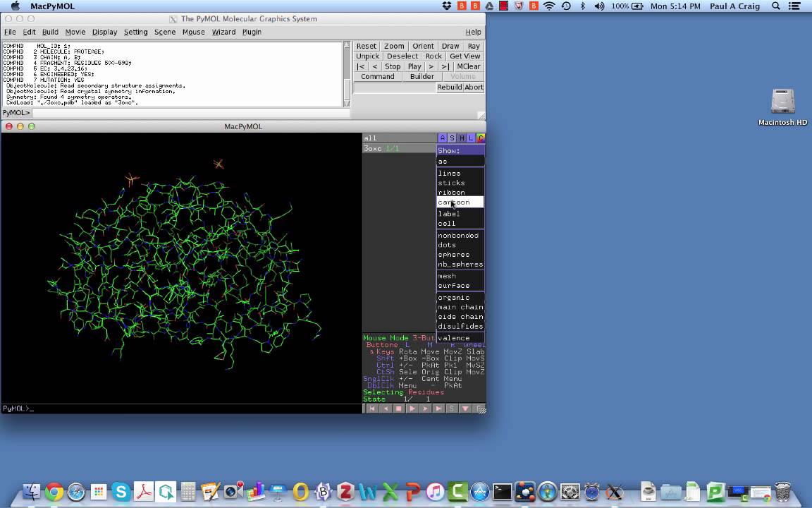
Task: Click the Orient button
Action: (423, 46)
